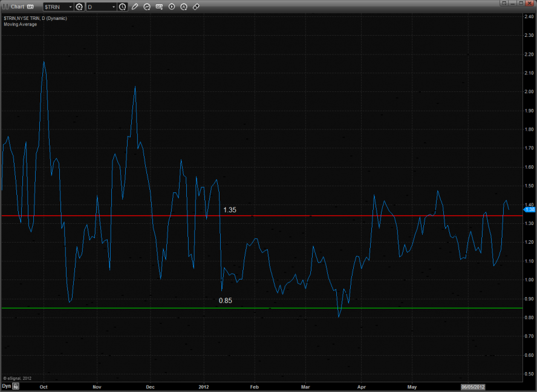Click the 1.35 red line label

coord(230,210)
